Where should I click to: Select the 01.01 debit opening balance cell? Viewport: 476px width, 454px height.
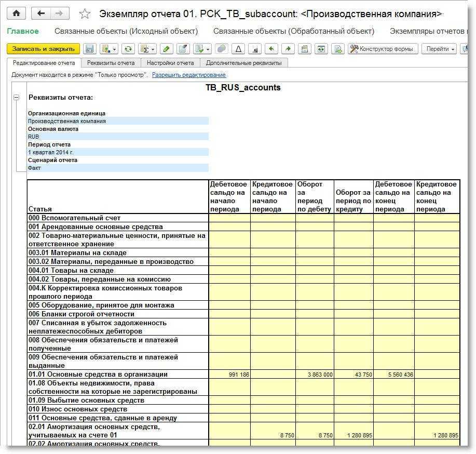pyautogui.click(x=229, y=375)
